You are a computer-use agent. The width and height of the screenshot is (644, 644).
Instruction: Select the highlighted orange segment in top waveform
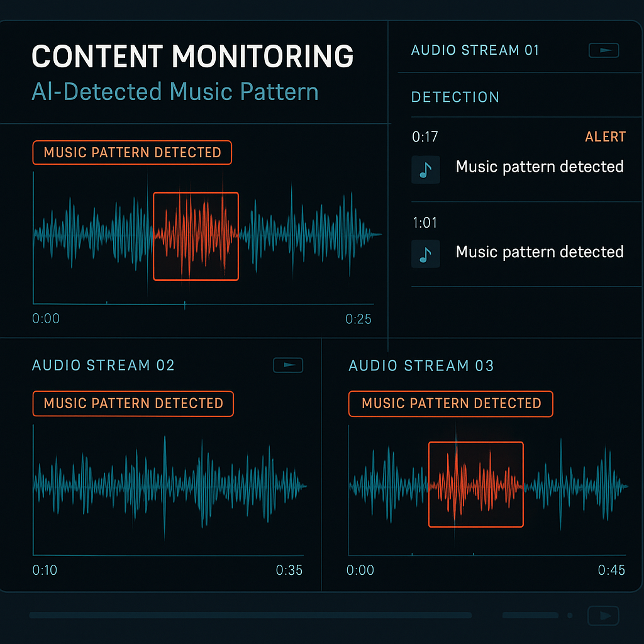tap(196, 236)
